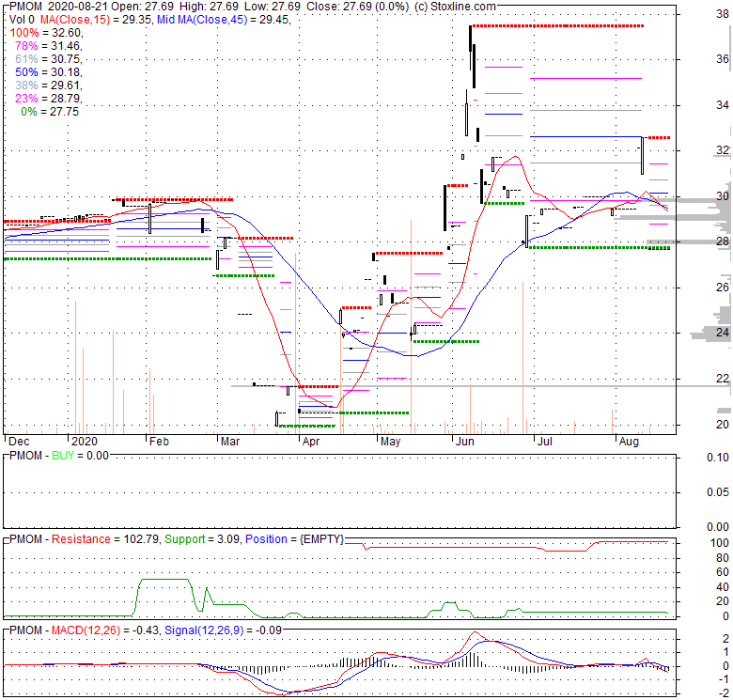Viewport: 733px width, 700px height.
Task: Click the 36 price axis label
Action: (723, 59)
